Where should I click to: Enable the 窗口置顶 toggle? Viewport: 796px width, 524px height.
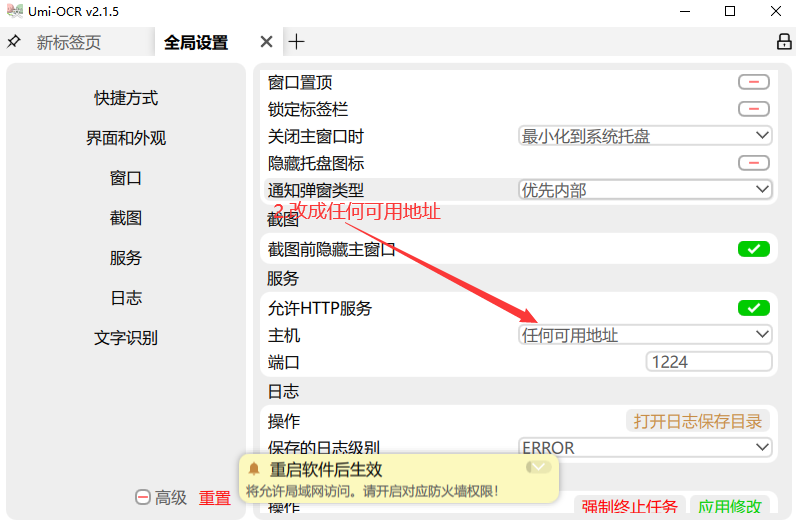click(x=753, y=82)
